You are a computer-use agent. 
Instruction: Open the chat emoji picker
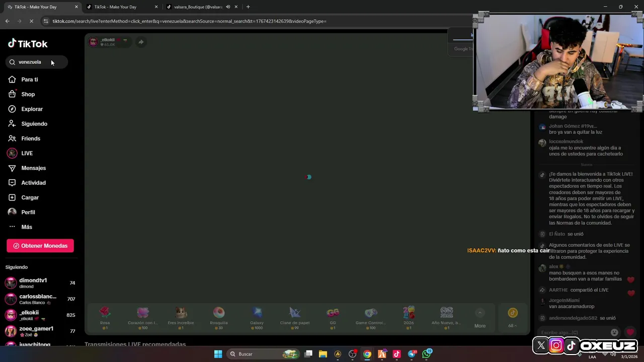point(614,332)
